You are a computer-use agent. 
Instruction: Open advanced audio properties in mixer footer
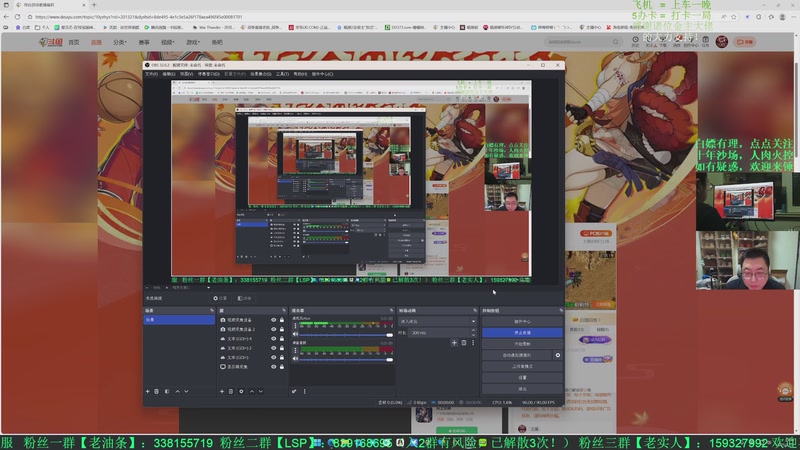pos(294,391)
